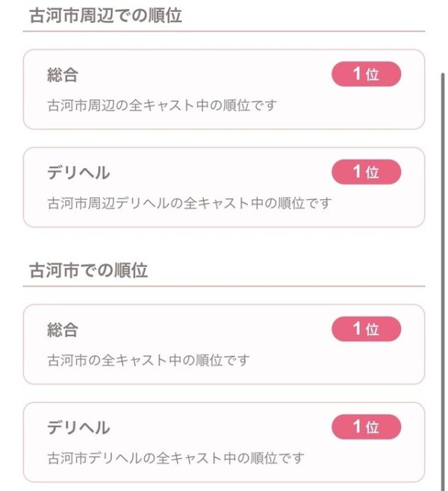Select the 総合 title under 古河市での順位
The image size is (448, 491).
pos(63,330)
